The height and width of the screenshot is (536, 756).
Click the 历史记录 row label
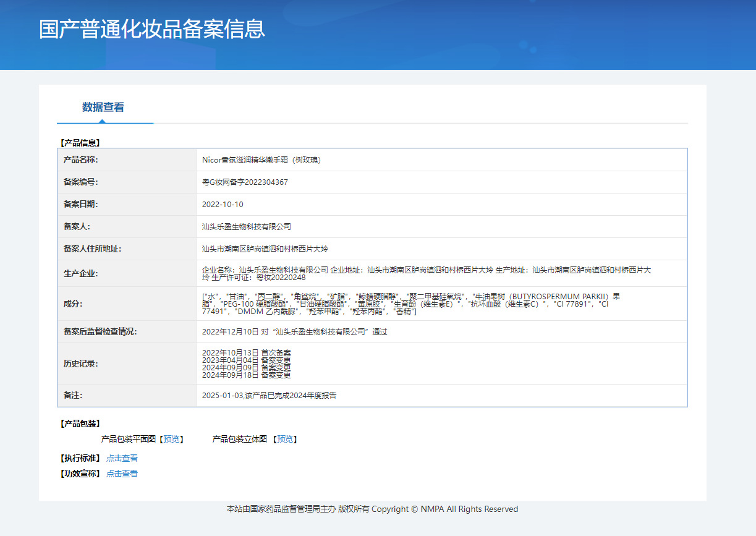coord(80,364)
